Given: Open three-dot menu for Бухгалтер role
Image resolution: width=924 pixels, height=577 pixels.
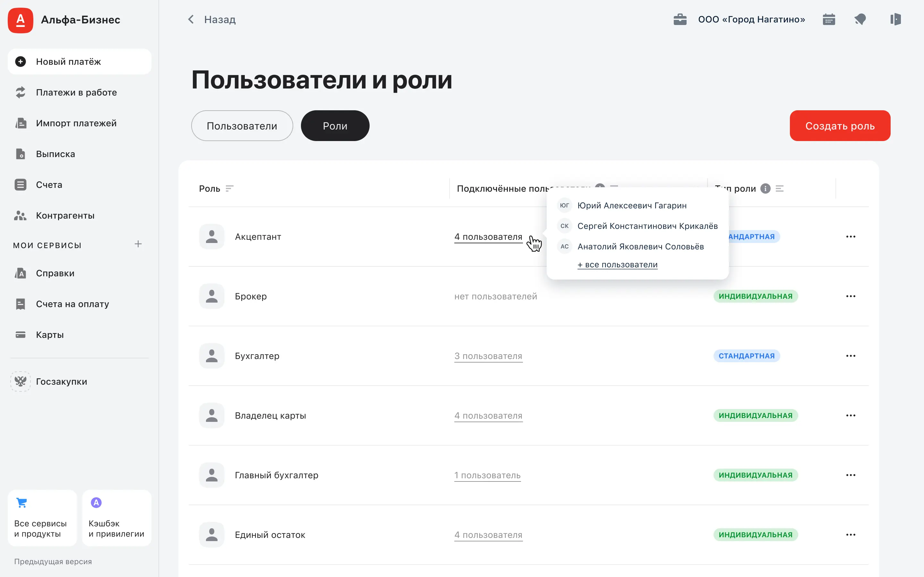Looking at the screenshot, I should pyautogui.click(x=850, y=356).
